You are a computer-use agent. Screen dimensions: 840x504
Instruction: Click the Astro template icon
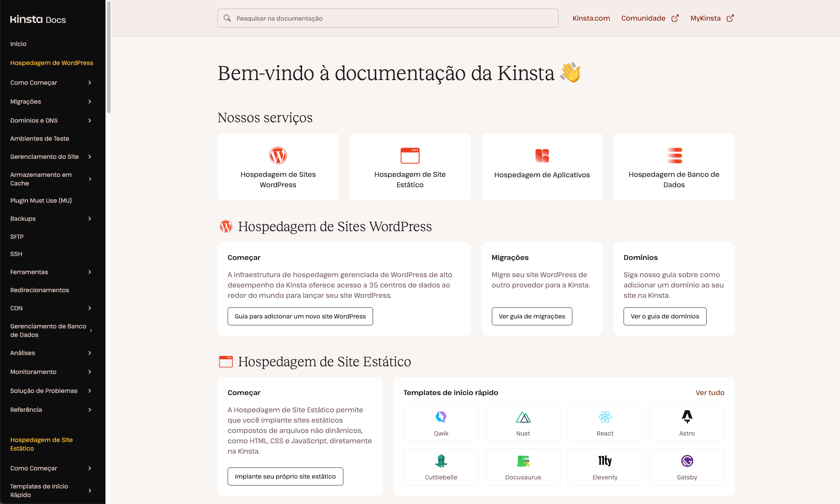click(686, 417)
